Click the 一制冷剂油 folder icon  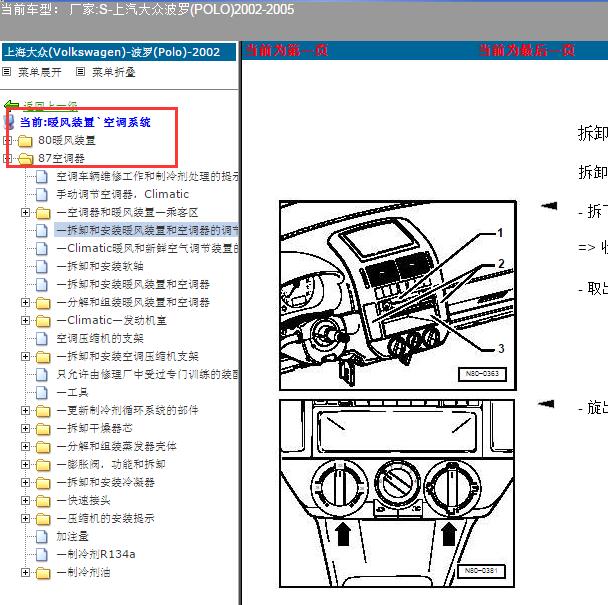[43, 572]
